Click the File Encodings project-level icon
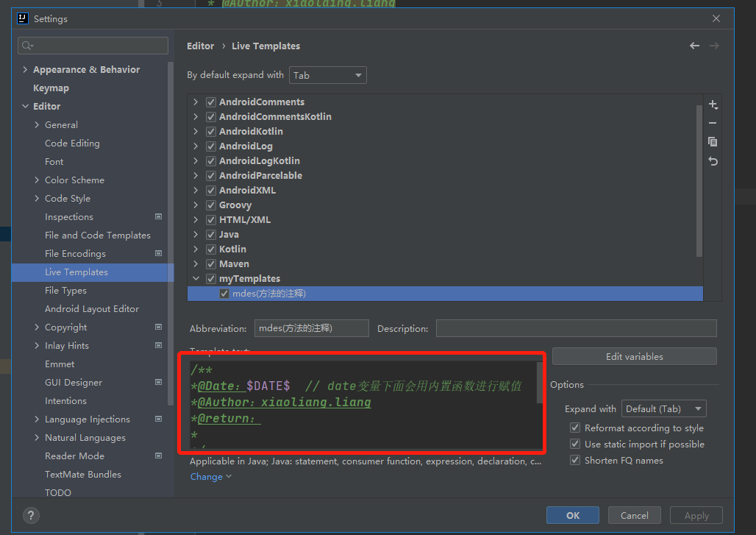 click(x=158, y=253)
